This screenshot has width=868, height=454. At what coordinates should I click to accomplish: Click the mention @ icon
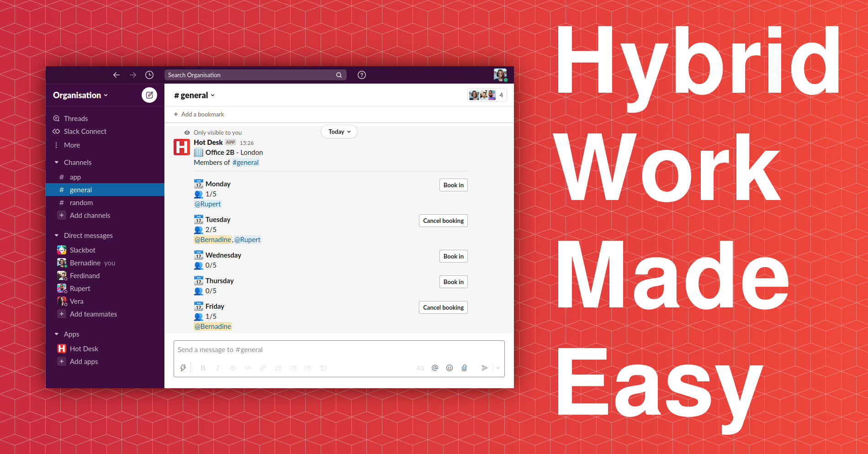coord(434,368)
